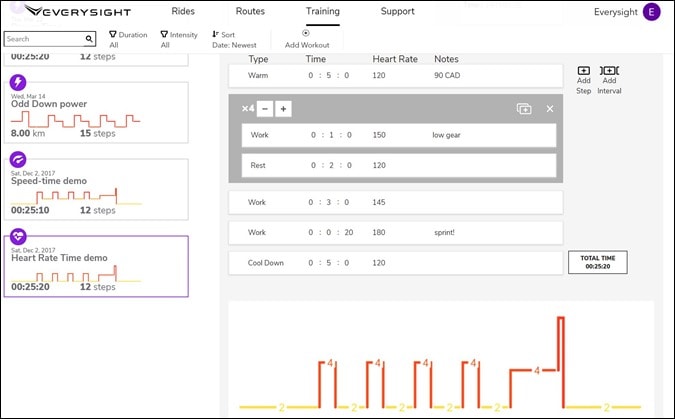
Task: Decrease interval repeats with minus button
Action: (x=265, y=109)
